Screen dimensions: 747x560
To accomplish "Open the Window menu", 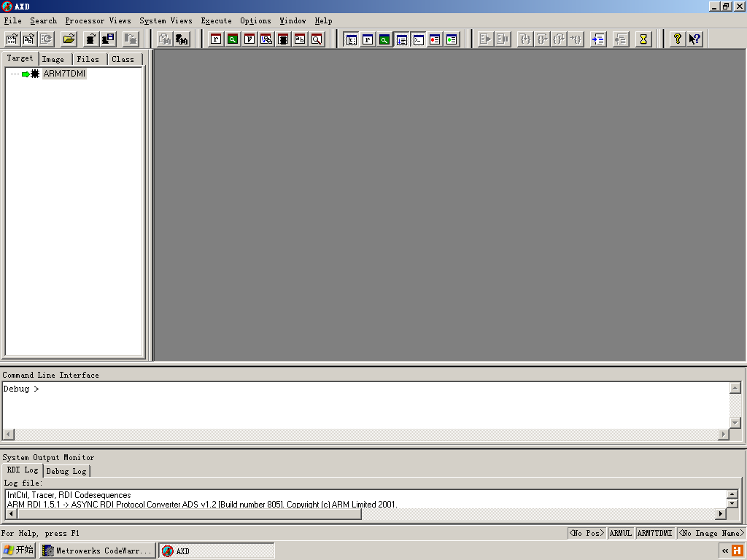I will tap(293, 20).
